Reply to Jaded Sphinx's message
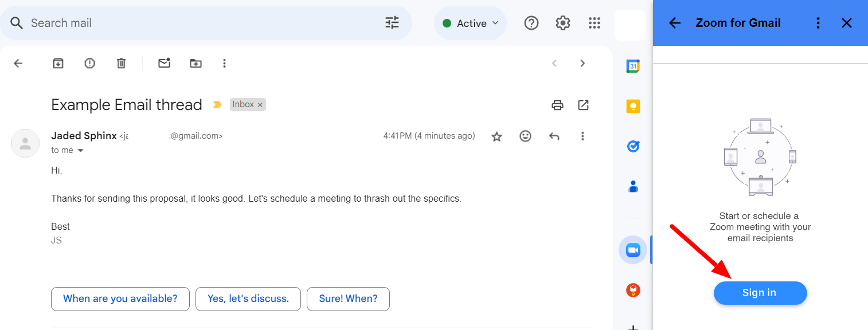868x330 pixels. point(554,136)
